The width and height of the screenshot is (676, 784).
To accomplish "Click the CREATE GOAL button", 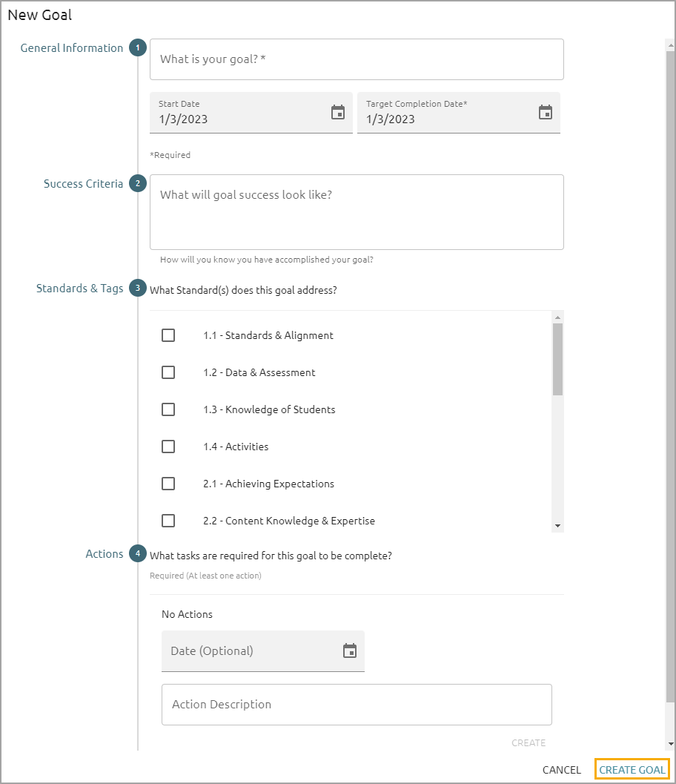I will pos(632,770).
